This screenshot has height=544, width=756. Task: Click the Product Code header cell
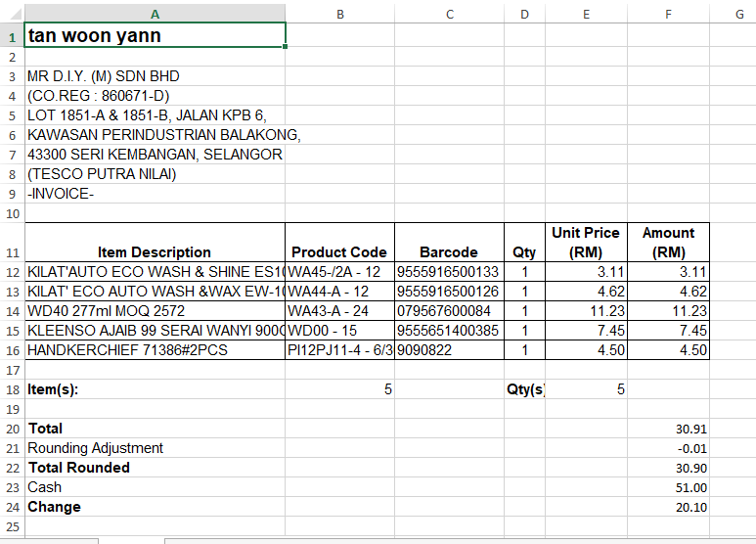coord(340,243)
